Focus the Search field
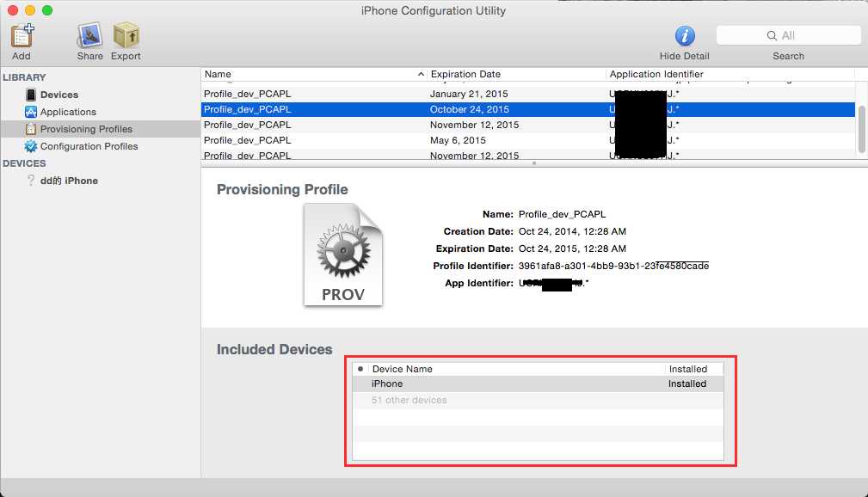Image resolution: width=868 pixels, height=497 pixels. (x=788, y=35)
